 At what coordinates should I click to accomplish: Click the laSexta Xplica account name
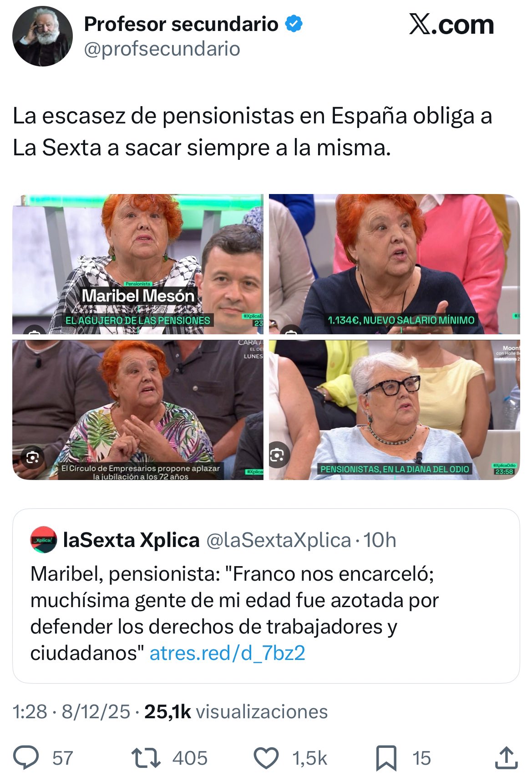pyautogui.click(x=131, y=540)
